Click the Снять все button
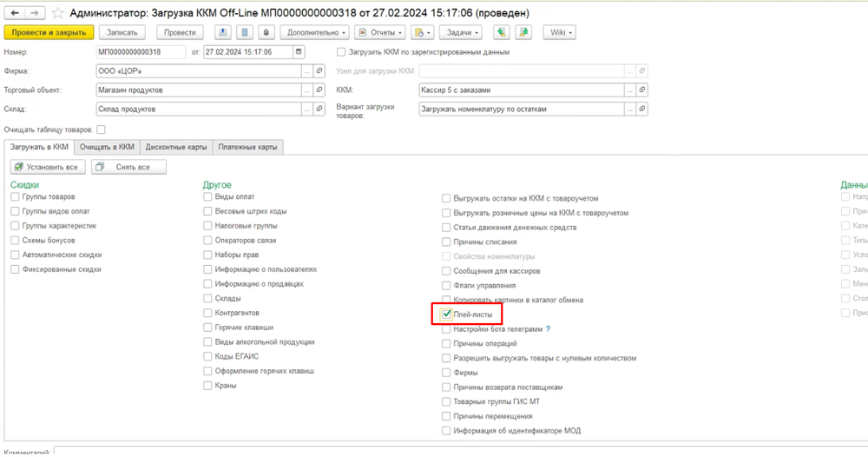The width and height of the screenshot is (868, 457). point(128,167)
